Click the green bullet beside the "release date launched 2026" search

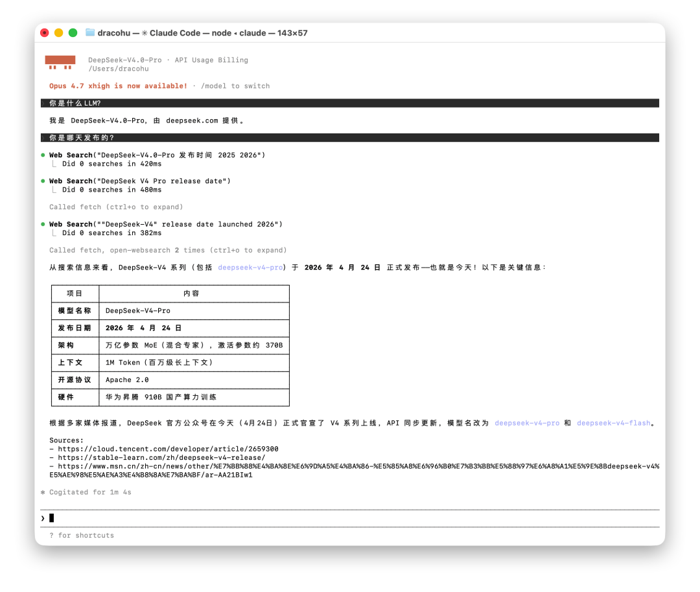pos(43,224)
